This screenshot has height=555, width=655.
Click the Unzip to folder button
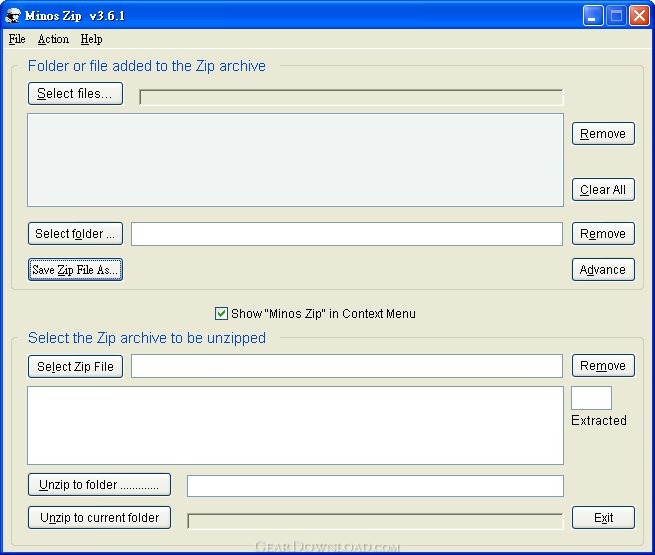pyautogui.click(x=99, y=484)
